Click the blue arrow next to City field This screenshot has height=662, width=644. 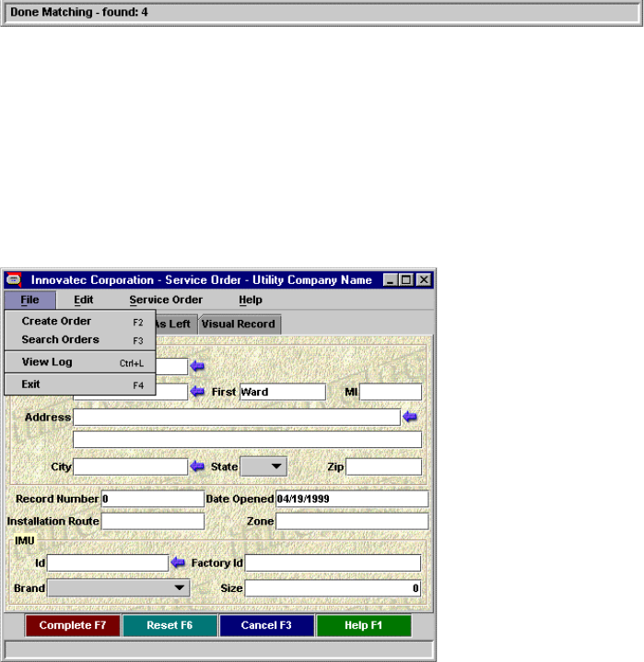197,467
